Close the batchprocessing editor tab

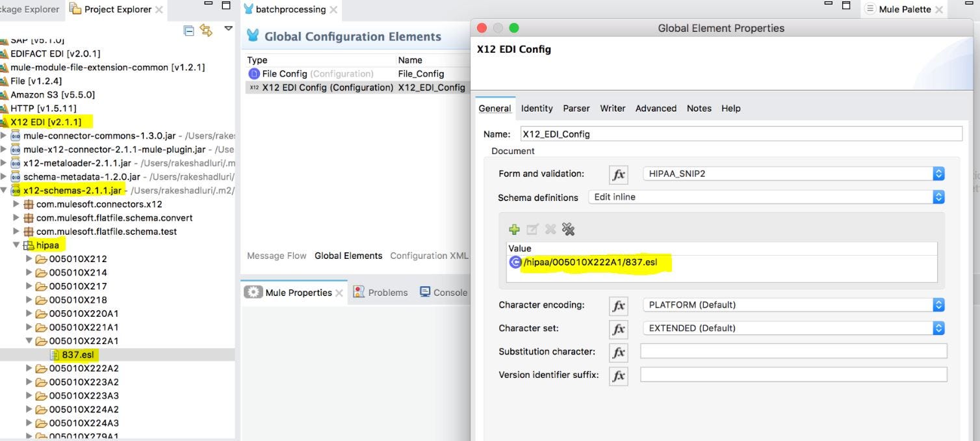point(333,9)
